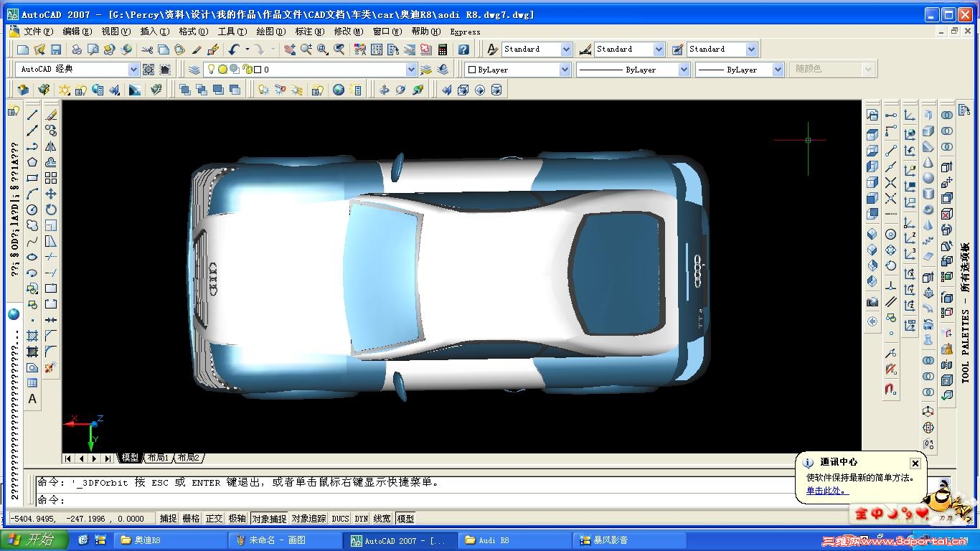Screen dimensions: 980x551
Task: Click the Erase tool icon
Action: (x=51, y=115)
